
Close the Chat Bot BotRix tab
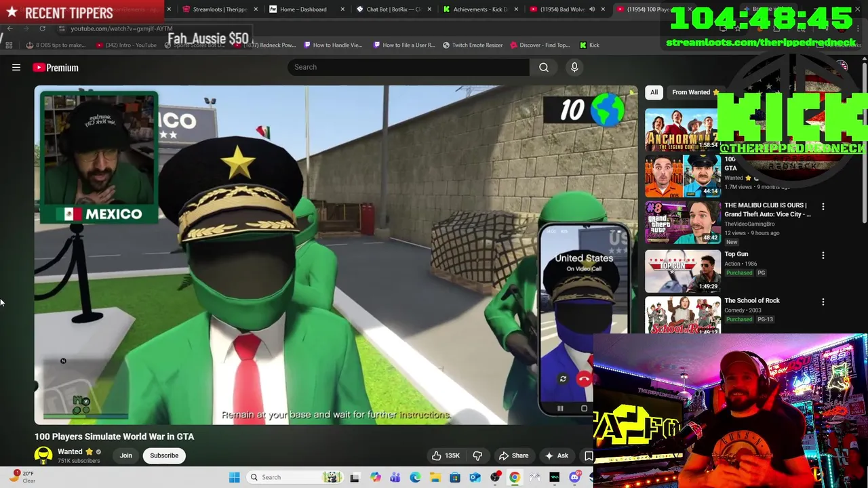(429, 9)
